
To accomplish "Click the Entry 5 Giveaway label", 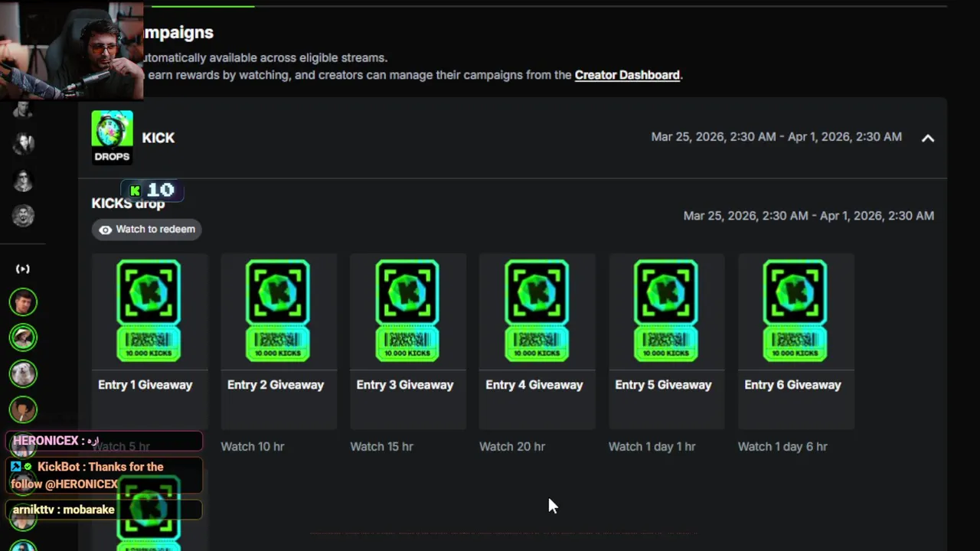I will click(664, 385).
